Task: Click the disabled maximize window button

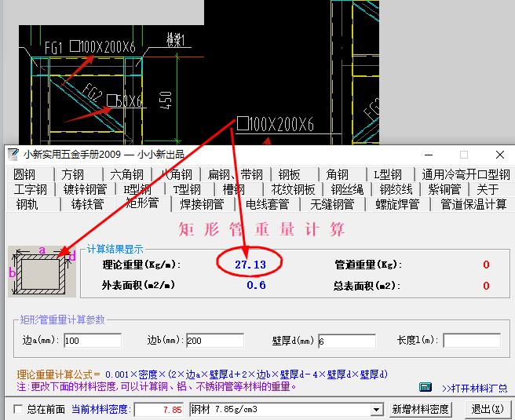Action: [464, 155]
